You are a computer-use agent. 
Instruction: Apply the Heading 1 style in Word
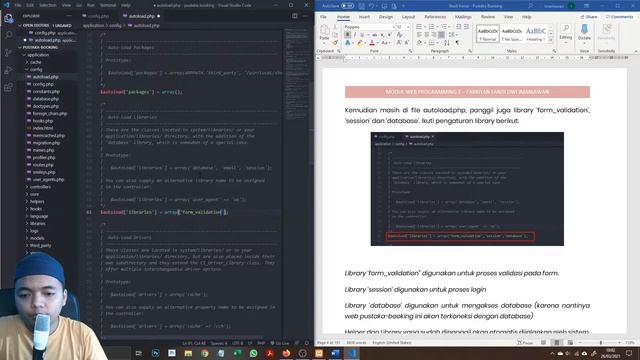(x=536, y=34)
